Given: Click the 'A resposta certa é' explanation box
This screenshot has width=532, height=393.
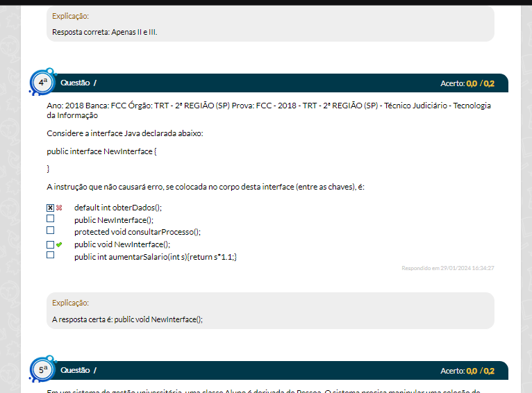Looking at the screenshot, I should coord(270,311).
